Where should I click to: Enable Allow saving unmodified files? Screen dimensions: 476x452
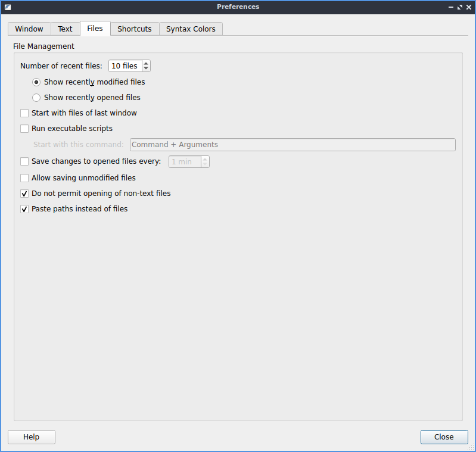[x=24, y=178]
